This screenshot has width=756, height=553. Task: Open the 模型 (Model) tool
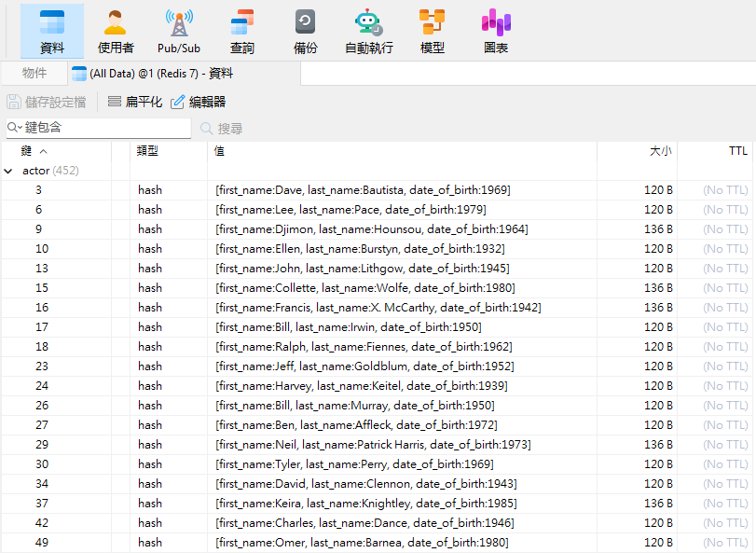coord(432,31)
